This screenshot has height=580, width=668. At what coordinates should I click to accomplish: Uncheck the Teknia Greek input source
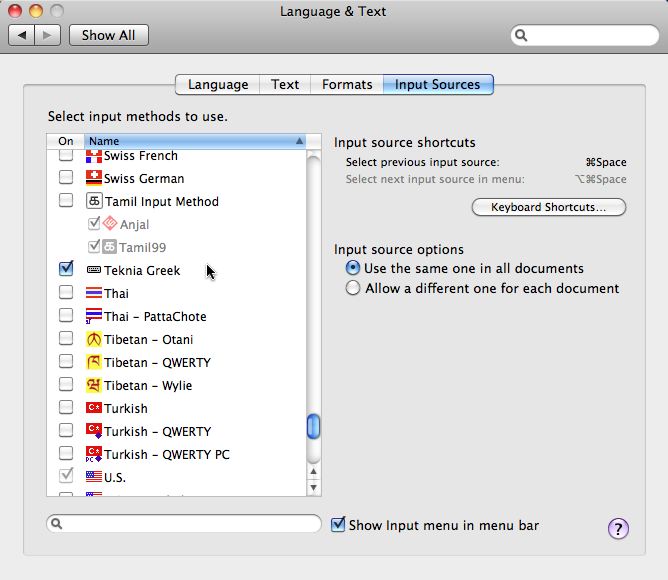pyautogui.click(x=66, y=269)
